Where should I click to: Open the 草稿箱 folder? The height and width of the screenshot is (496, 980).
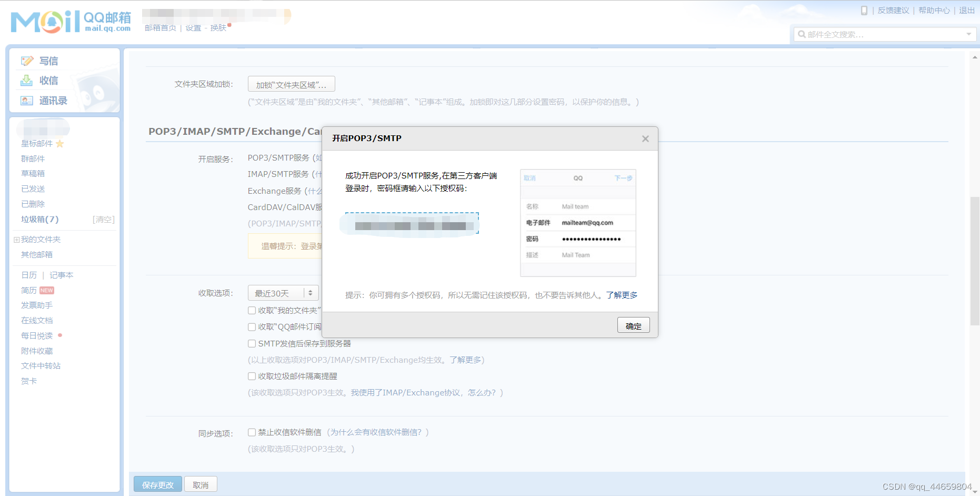pos(33,174)
